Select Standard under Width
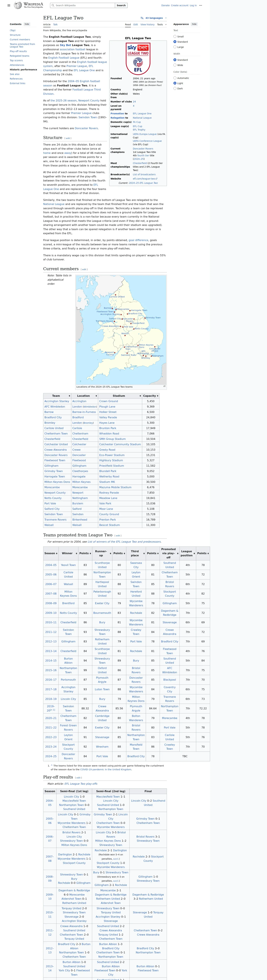The image size is (267, 980). 175,60
